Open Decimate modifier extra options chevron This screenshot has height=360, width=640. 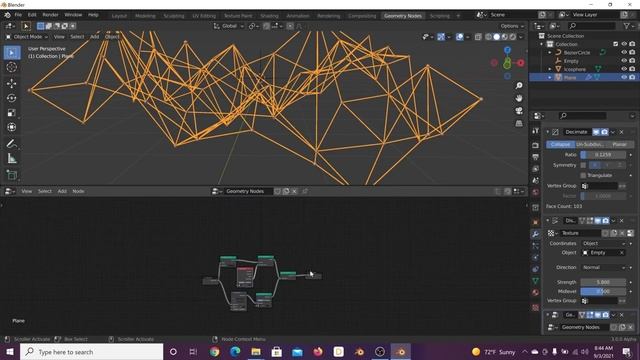613,132
